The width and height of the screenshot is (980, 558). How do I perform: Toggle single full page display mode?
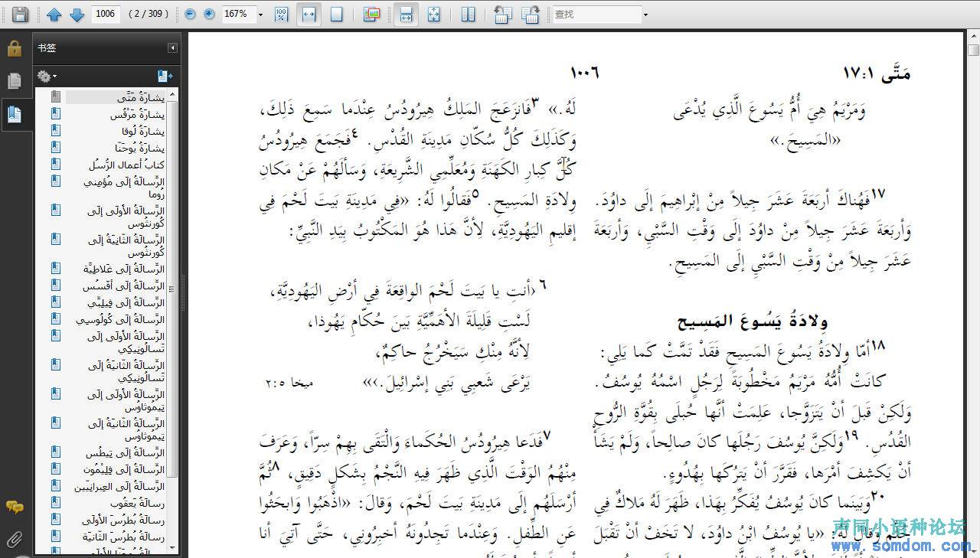point(433,14)
